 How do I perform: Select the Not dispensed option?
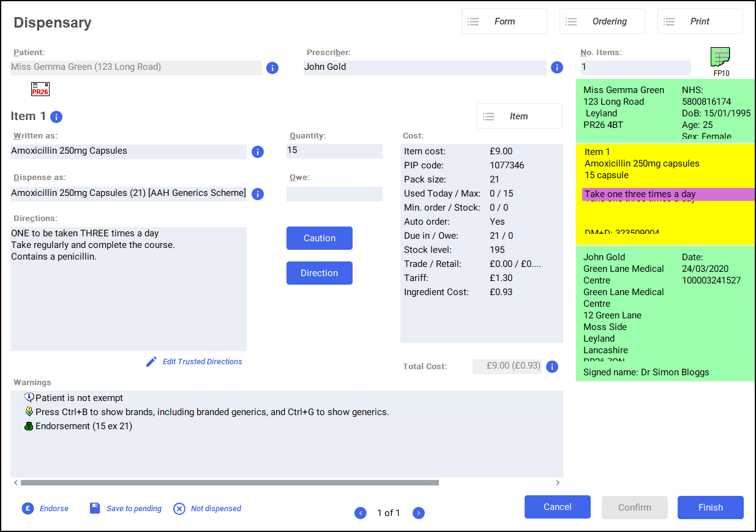coord(215,509)
